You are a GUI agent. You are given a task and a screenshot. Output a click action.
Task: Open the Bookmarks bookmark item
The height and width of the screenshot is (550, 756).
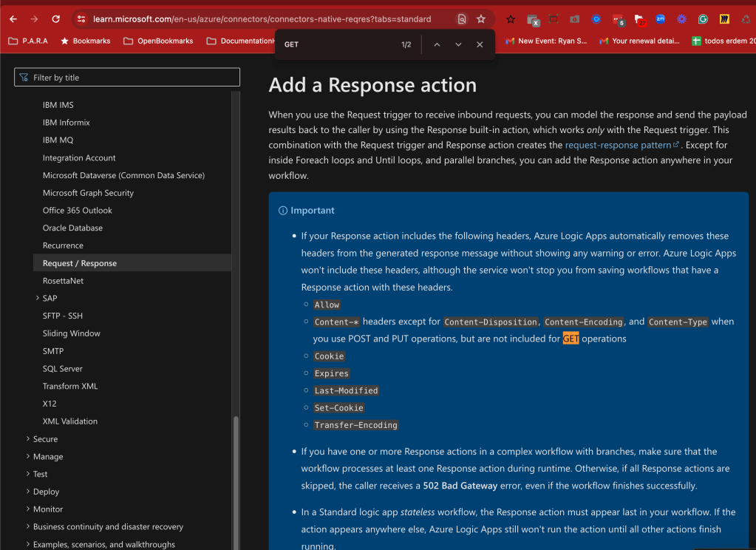85,41
